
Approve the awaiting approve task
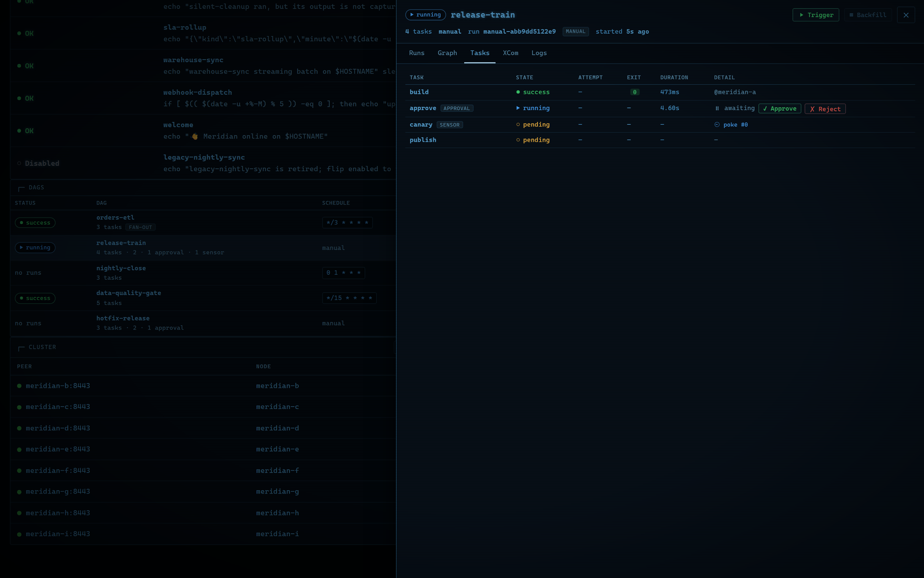[x=780, y=108]
